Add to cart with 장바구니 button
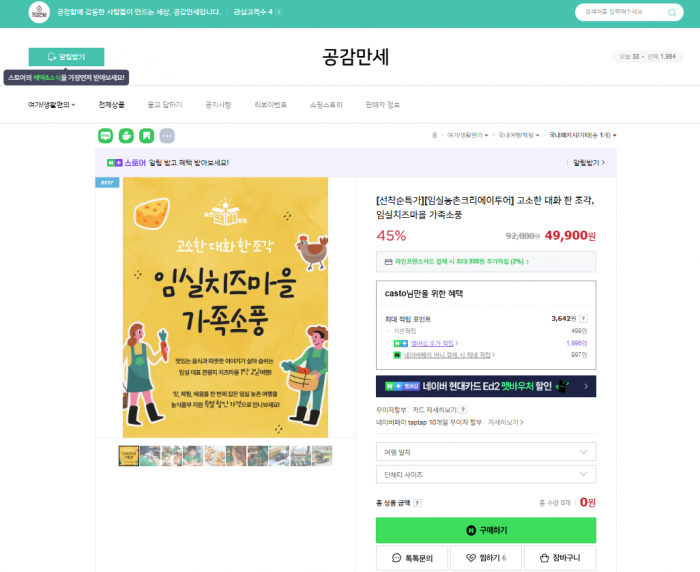700x572 pixels. (x=560, y=558)
